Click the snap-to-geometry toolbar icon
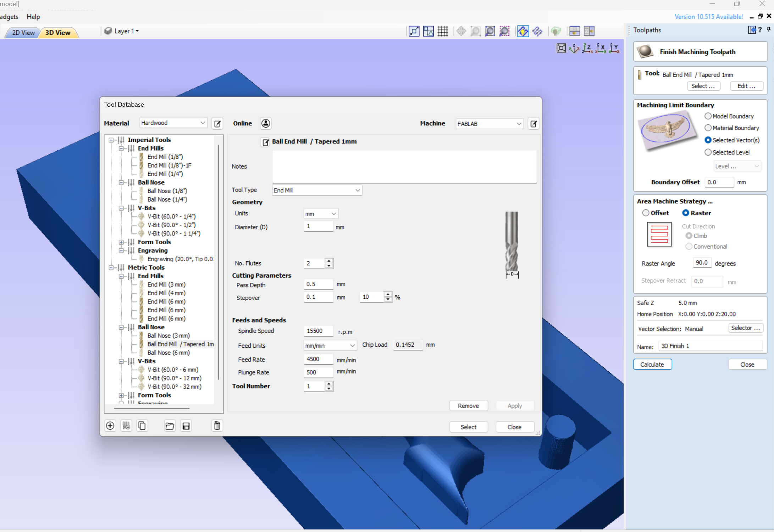The height and width of the screenshot is (532, 774). coord(414,31)
